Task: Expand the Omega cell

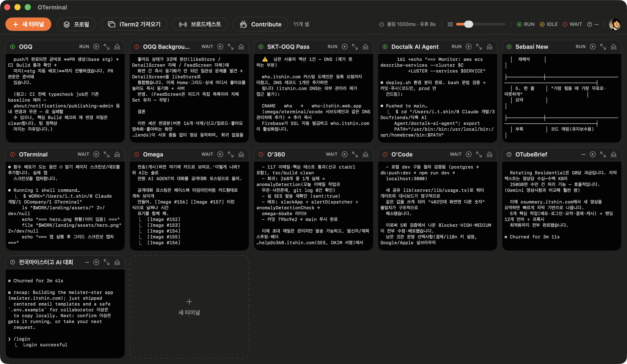Action: click(x=231, y=154)
